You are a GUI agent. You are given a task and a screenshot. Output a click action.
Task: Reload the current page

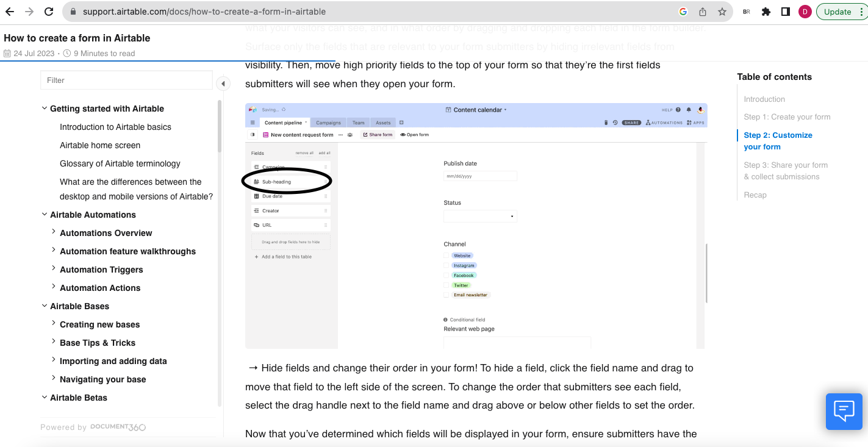[48, 12]
